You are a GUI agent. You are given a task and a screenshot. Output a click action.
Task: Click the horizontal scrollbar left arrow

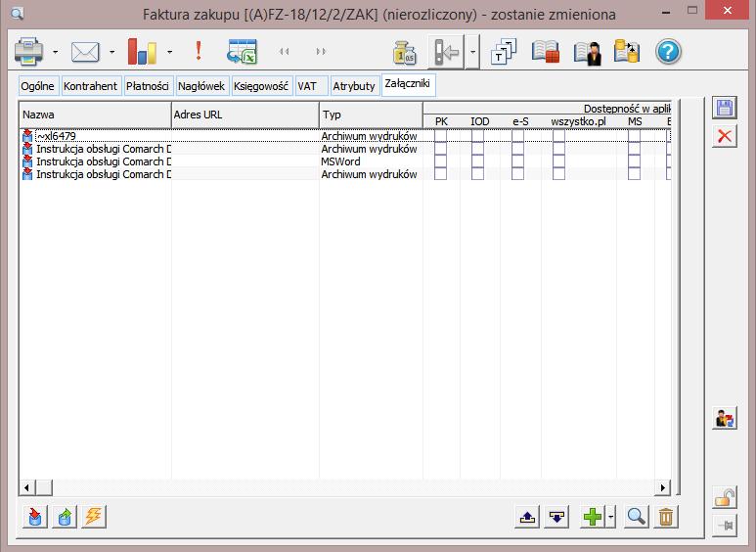(x=26, y=487)
